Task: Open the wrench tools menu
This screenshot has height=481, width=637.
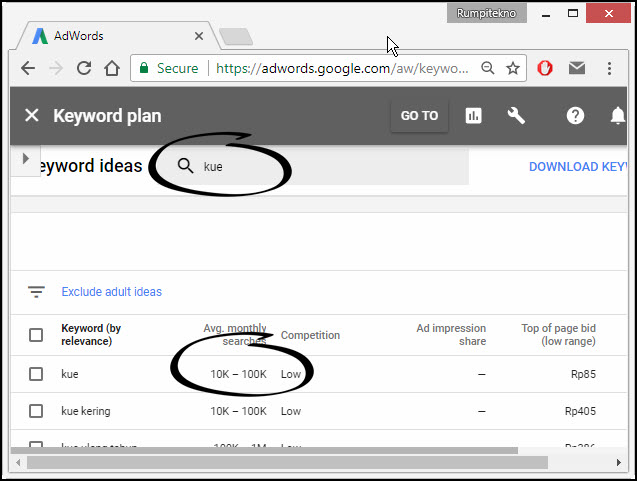Action: point(516,116)
